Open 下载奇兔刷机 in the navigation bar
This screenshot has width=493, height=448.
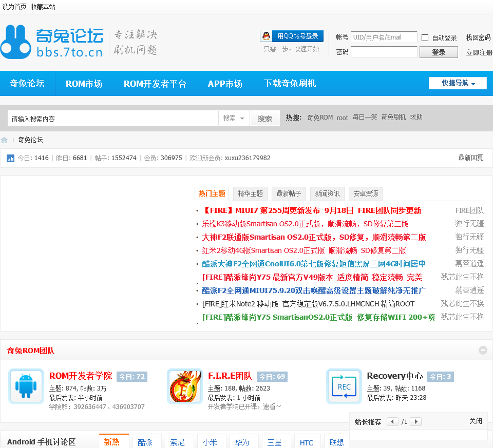(290, 83)
